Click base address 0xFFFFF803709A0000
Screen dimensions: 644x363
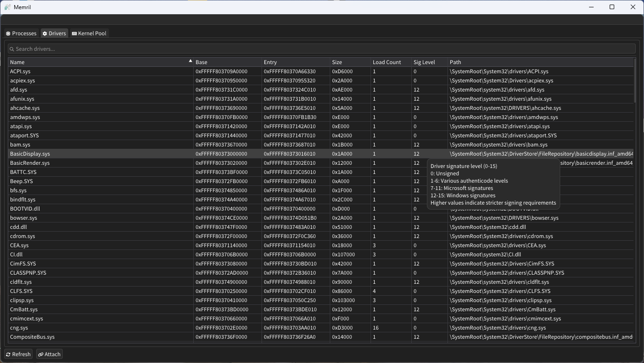point(221,71)
